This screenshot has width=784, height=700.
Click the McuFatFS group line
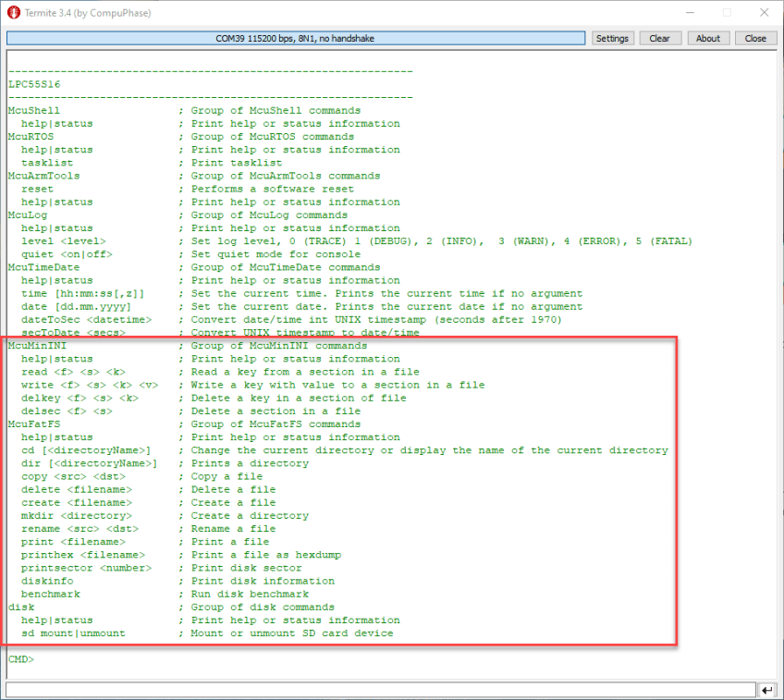[x=34, y=424]
